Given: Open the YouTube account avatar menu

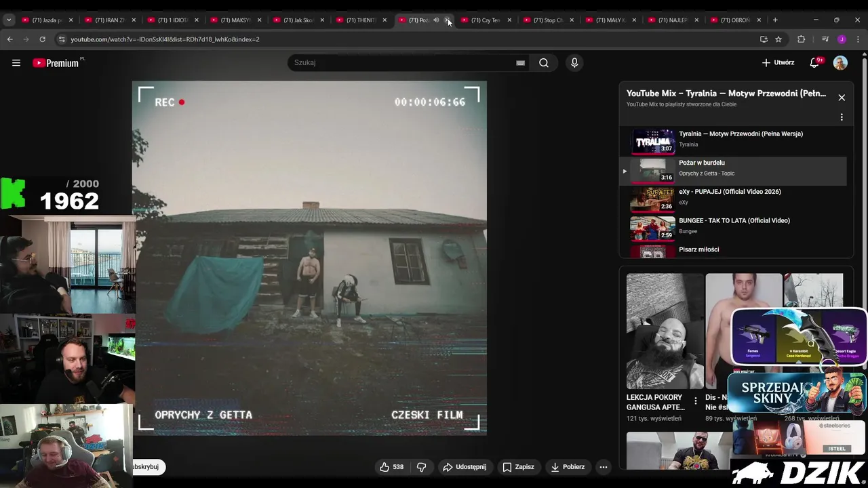Looking at the screenshot, I should 840,63.
